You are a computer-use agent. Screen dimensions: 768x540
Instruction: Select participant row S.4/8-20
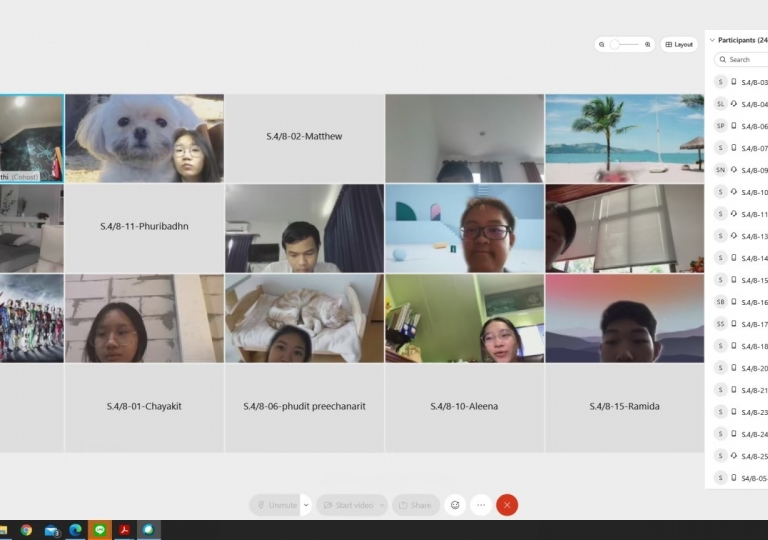coord(739,368)
